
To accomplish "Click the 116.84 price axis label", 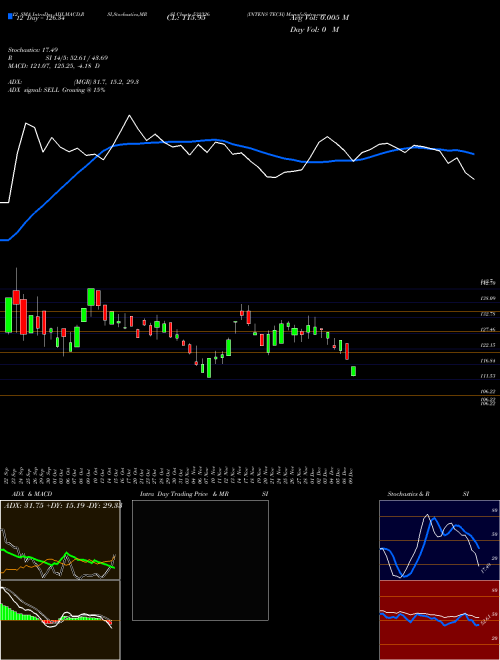I will (488, 361).
